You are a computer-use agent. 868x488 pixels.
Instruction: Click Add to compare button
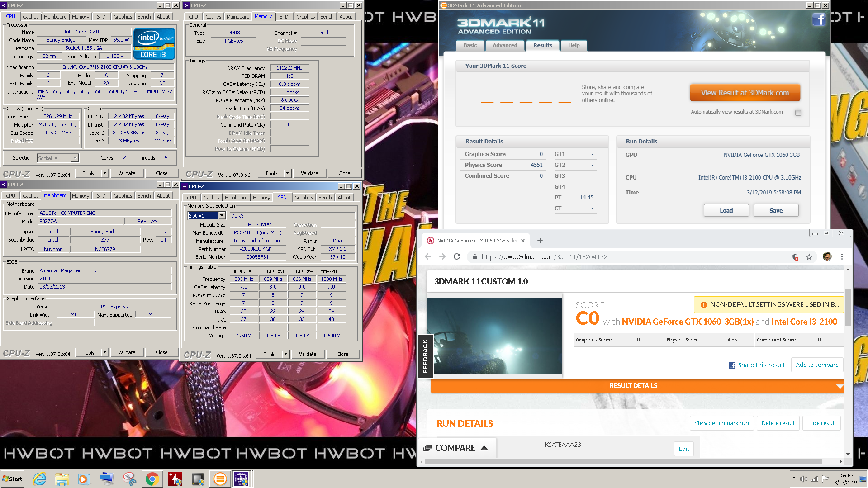pos(817,365)
